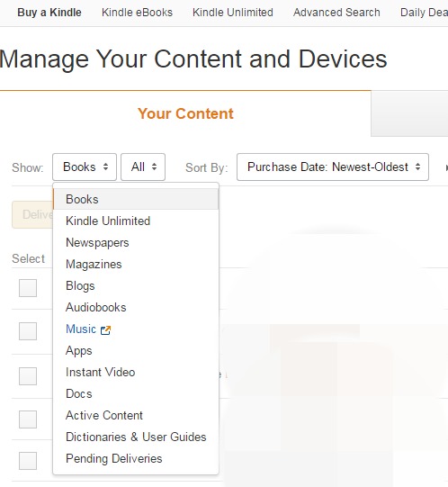The image size is (448, 487).
Task: Select Audiobooks in the content list
Action: click(x=136, y=307)
